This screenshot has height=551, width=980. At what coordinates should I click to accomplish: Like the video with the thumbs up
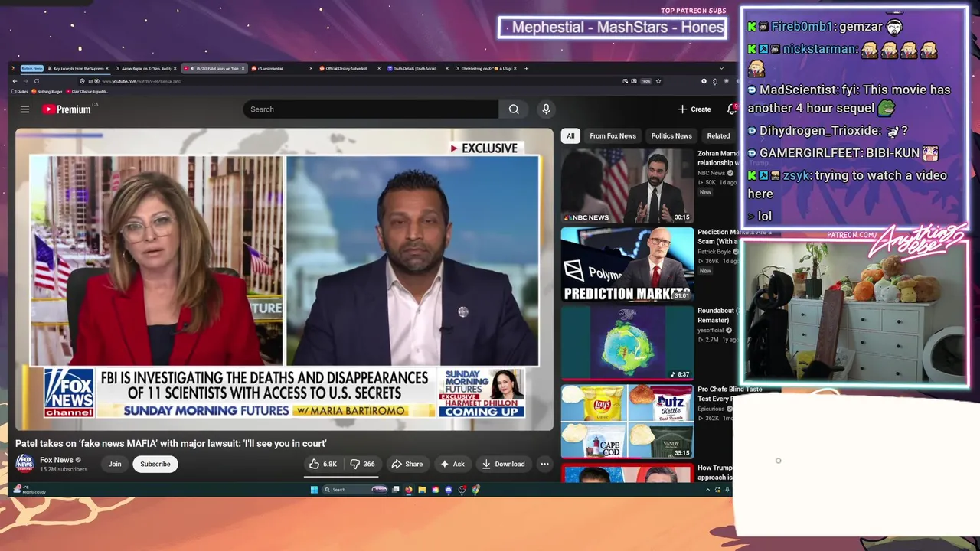[x=322, y=464]
